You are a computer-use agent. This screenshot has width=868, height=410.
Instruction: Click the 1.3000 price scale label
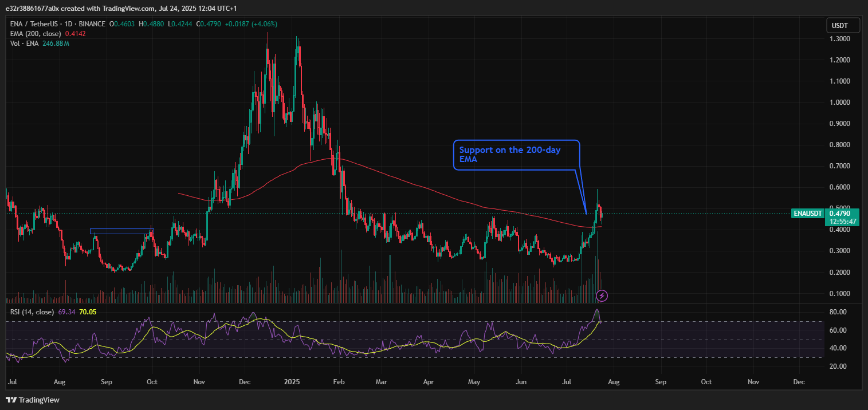pos(840,39)
